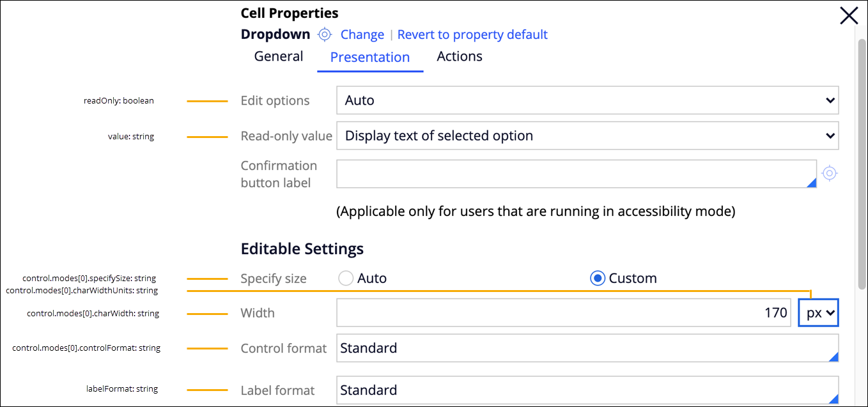Open the Actions tab
The width and height of the screenshot is (868, 407).
[459, 56]
